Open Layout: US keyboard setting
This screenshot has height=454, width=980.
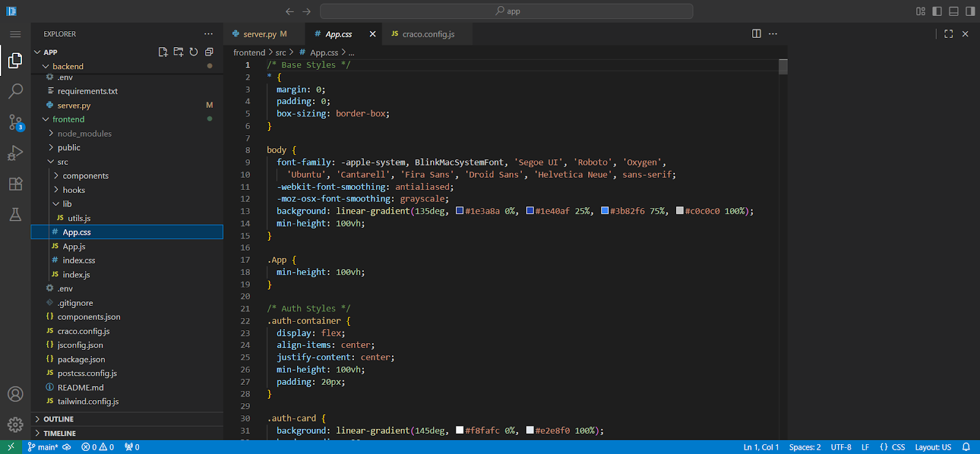pos(933,447)
